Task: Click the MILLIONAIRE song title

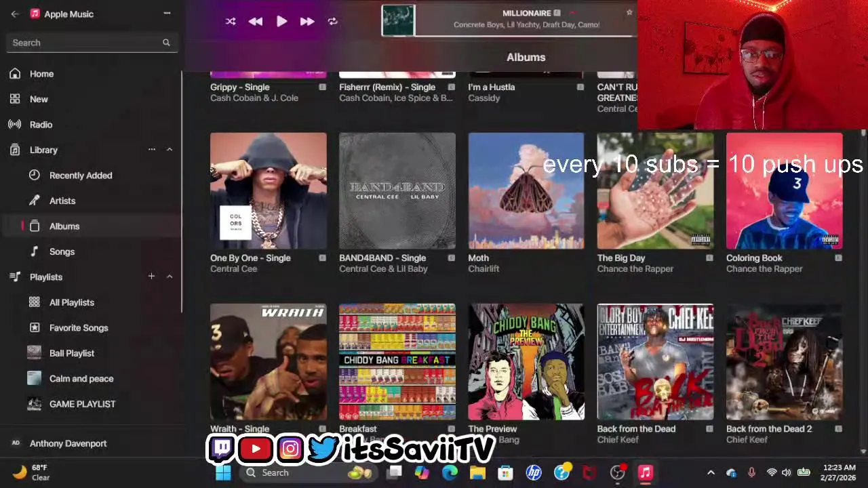Action: (x=526, y=13)
